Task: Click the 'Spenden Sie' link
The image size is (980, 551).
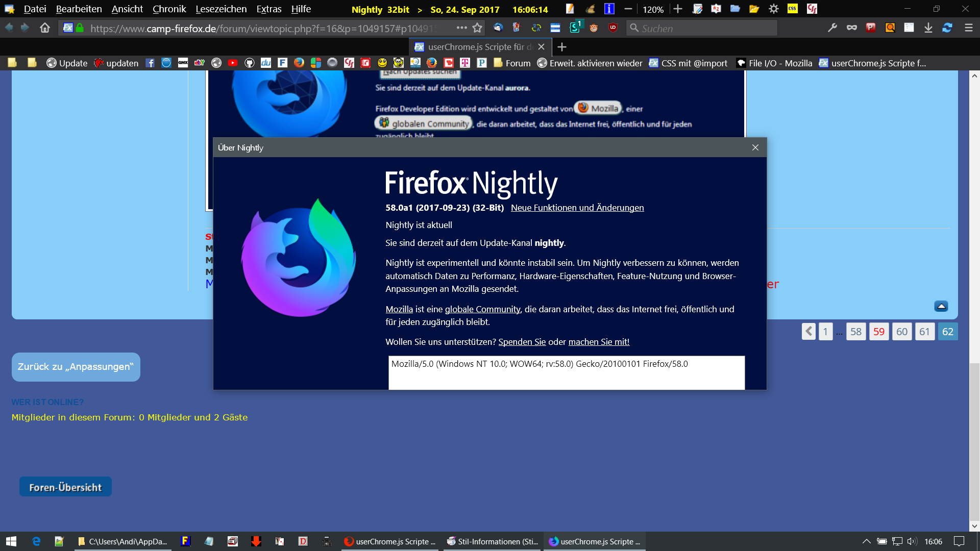Action: 522,342
